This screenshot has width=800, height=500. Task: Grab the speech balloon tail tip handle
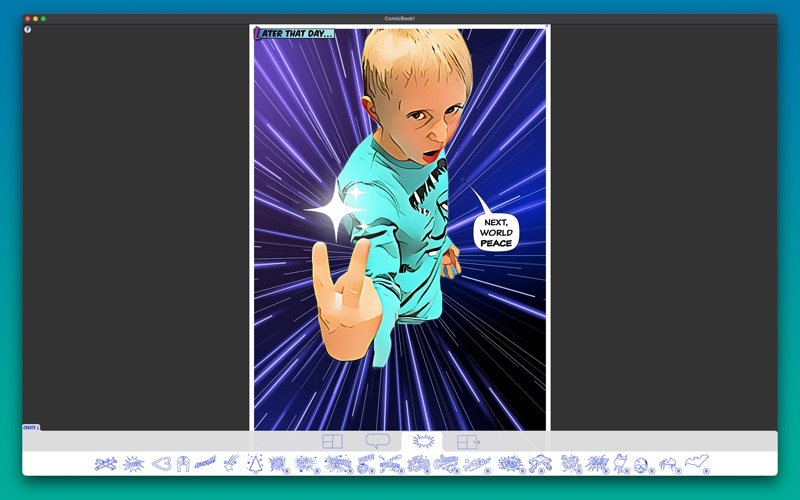coord(463,180)
